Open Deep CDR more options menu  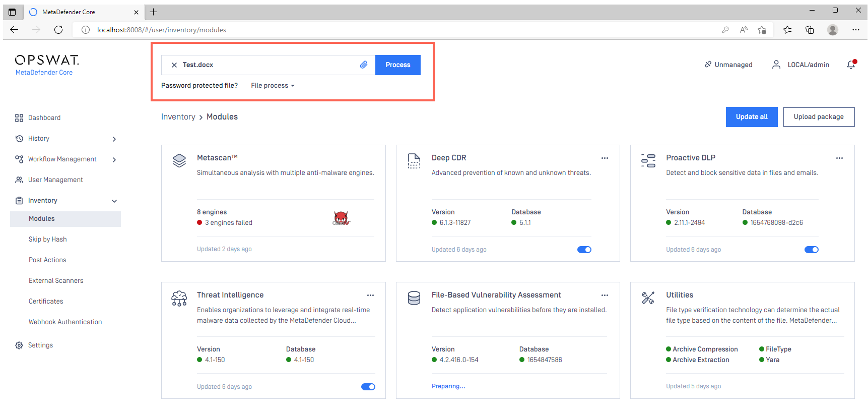pos(605,158)
